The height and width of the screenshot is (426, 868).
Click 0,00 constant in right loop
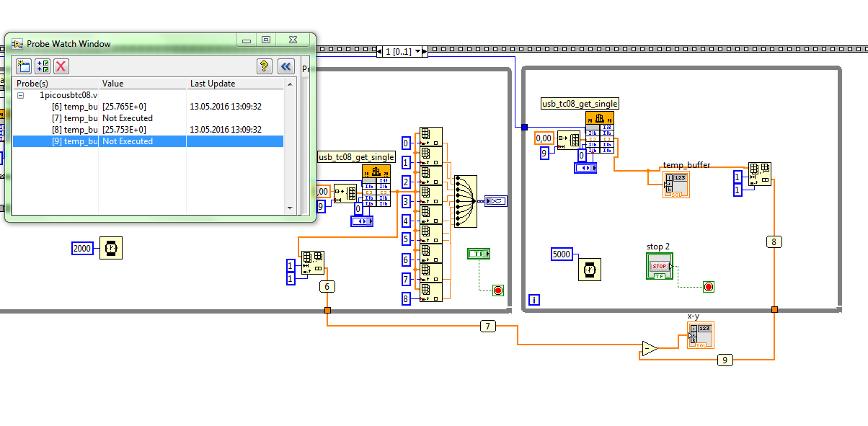[x=544, y=138]
